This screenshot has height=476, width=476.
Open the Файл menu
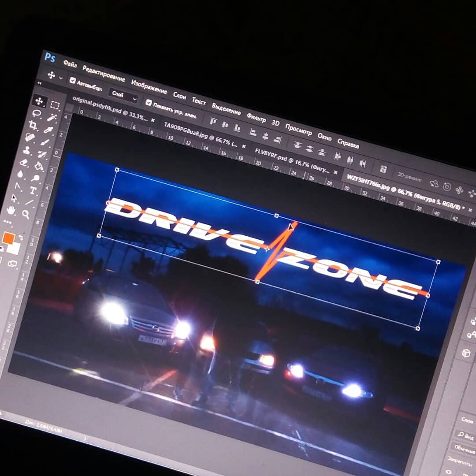(70, 64)
